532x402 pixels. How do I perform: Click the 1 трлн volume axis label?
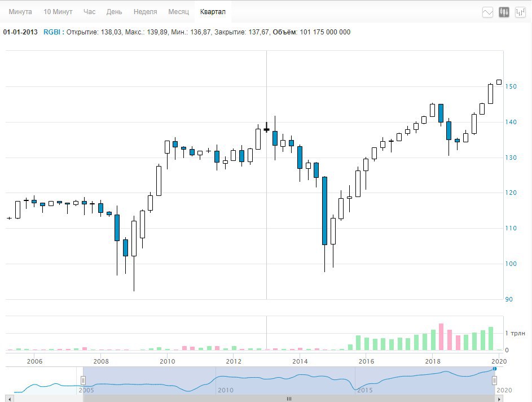(x=515, y=333)
